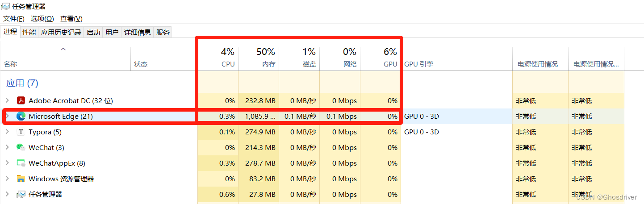644x204 pixels.
Task: Expand the Adobe Acrobat DC process group
Action: 7,100
